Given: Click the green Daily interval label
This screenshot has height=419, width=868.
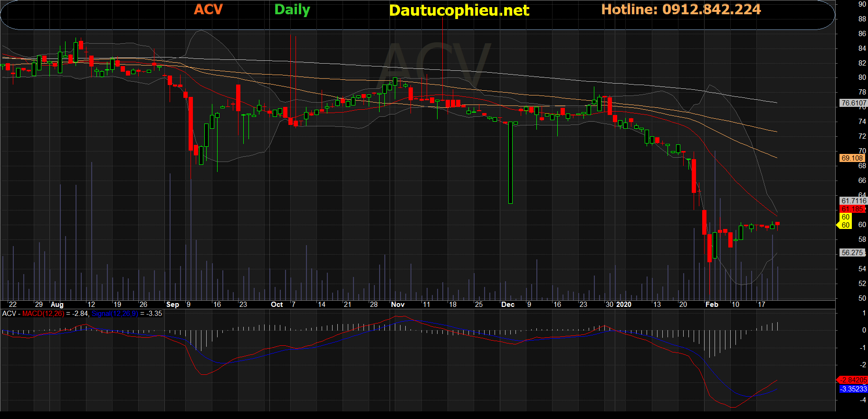Looking at the screenshot, I should [x=292, y=10].
